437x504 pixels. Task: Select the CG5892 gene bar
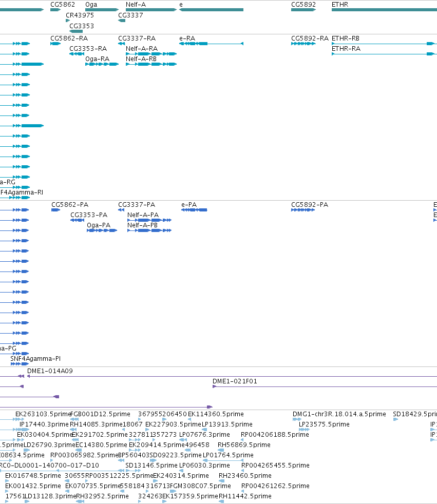point(303,10)
